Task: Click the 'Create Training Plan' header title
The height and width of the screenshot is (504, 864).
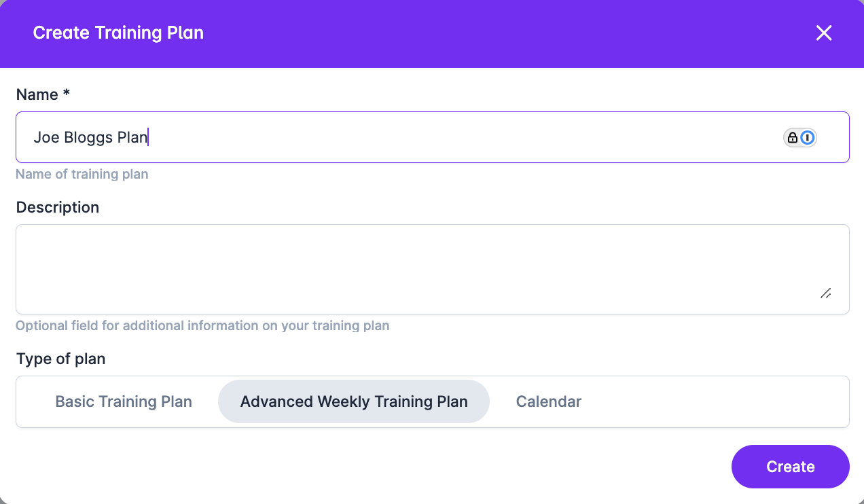Action: (118, 33)
